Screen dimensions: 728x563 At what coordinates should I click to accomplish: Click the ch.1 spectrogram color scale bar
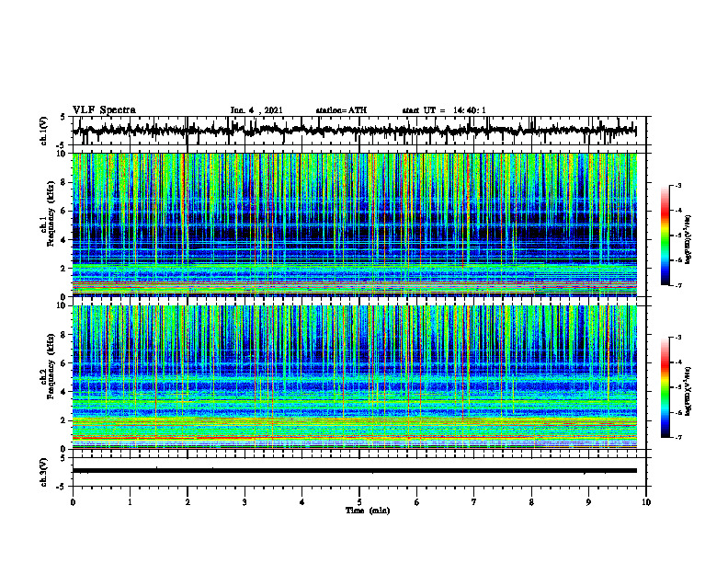tap(665, 236)
